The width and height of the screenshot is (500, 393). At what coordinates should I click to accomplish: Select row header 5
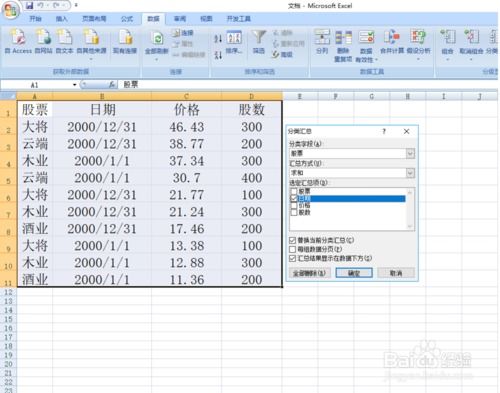(x=8, y=178)
